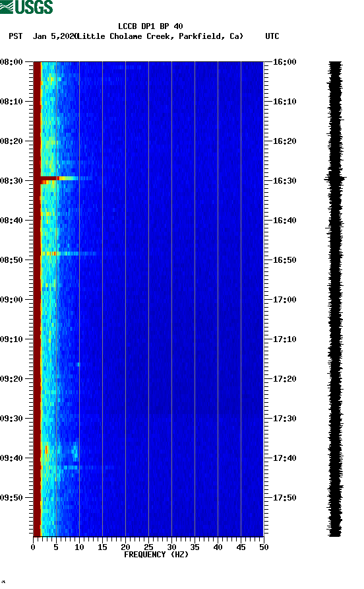
Task: Click the 'Little Cholame Creek, Parkfield, Ca' text
Action: point(159,36)
